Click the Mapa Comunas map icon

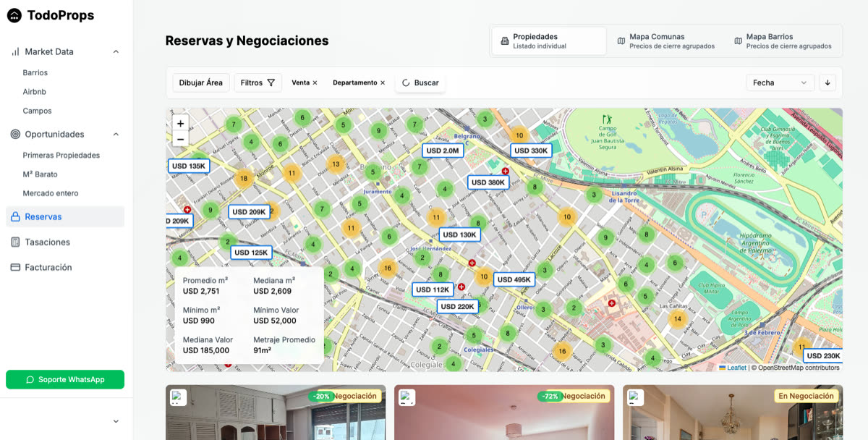pyautogui.click(x=621, y=41)
